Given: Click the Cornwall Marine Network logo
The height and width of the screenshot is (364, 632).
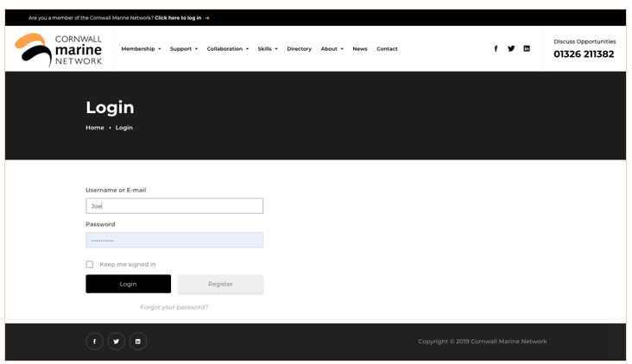Looking at the screenshot, I should click(59, 49).
